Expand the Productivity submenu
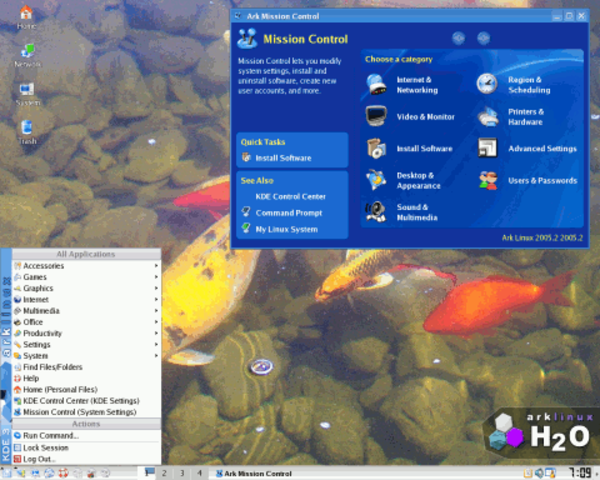The width and height of the screenshot is (600, 480). (x=86, y=333)
